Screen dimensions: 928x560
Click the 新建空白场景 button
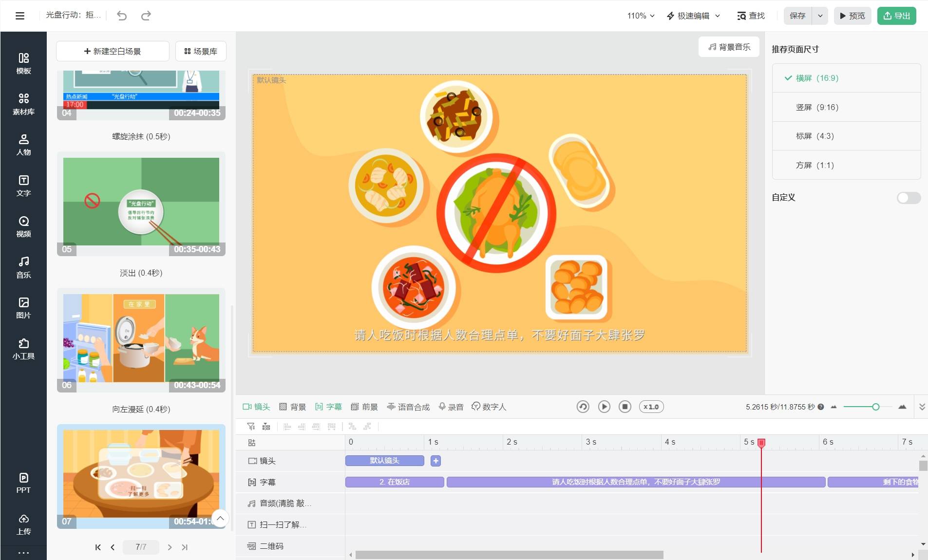[x=113, y=51]
